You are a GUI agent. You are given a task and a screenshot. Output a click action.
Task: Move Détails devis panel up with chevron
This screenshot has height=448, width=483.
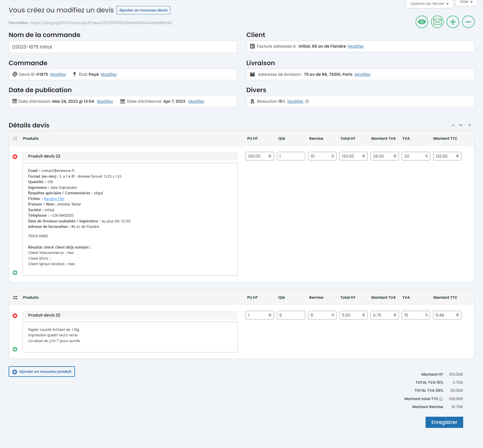453,125
